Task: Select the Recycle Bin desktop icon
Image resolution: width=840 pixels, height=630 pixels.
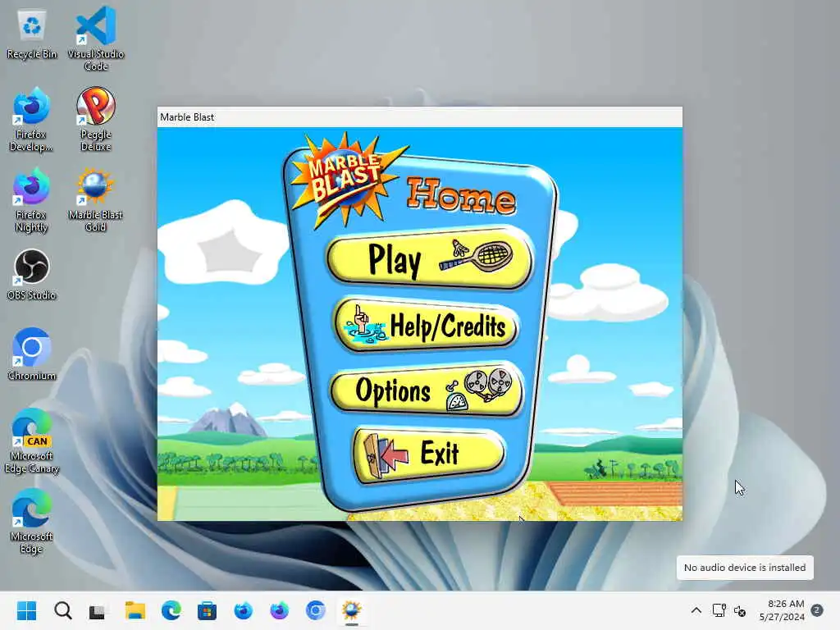Action: coord(32,34)
